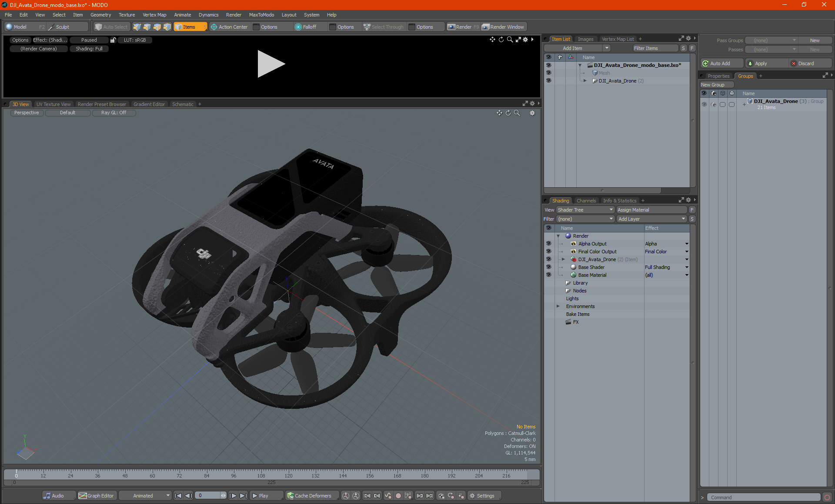The image size is (835, 504).
Task: Open the Shader Tree view dropdown
Action: (x=585, y=210)
